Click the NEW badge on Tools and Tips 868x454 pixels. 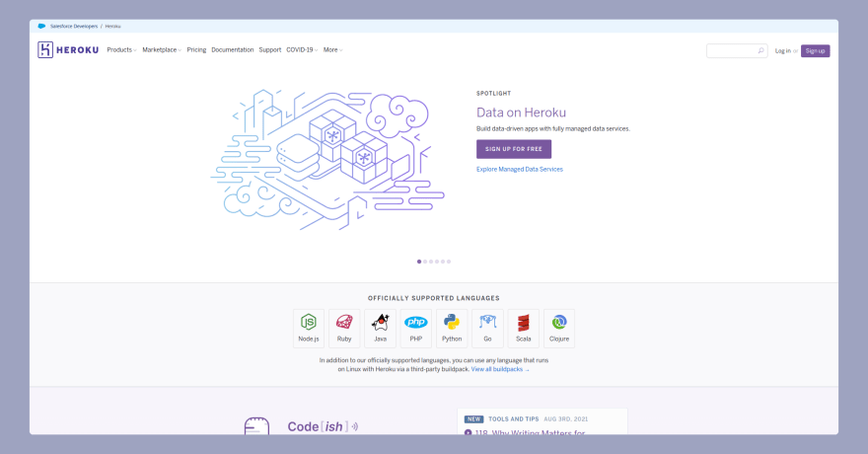coord(473,419)
